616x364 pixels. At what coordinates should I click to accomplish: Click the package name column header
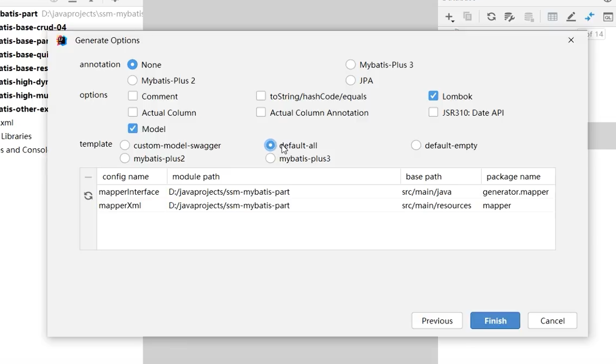[513, 177]
